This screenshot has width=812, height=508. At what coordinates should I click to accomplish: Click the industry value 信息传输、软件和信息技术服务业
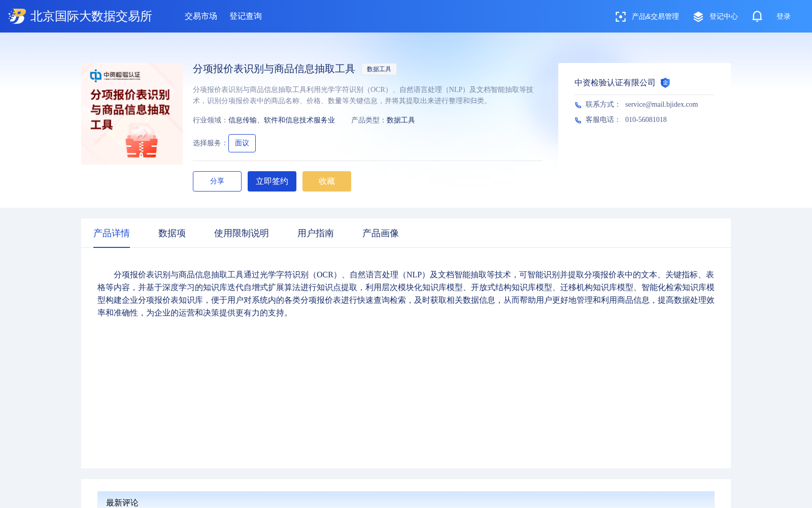pos(282,120)
